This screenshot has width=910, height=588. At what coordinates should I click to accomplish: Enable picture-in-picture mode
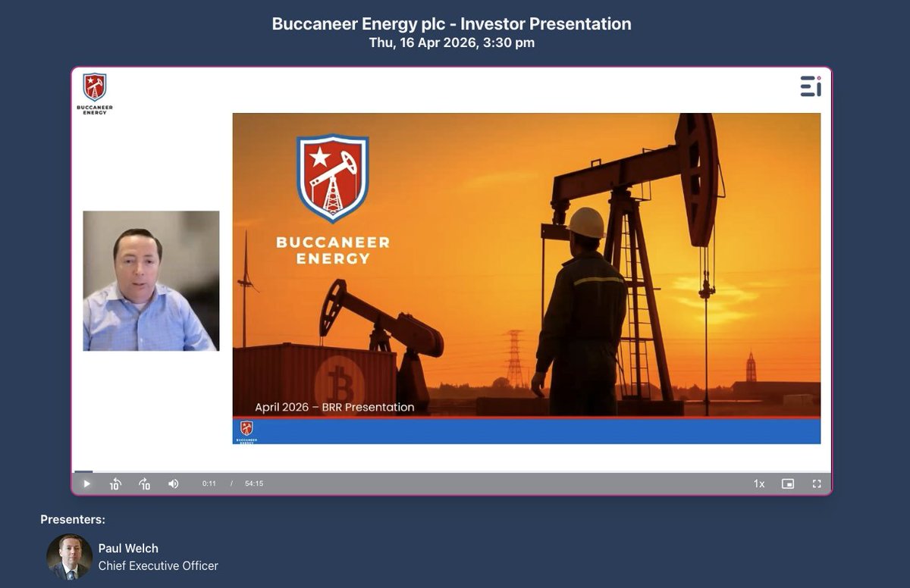tap(788, 483)
